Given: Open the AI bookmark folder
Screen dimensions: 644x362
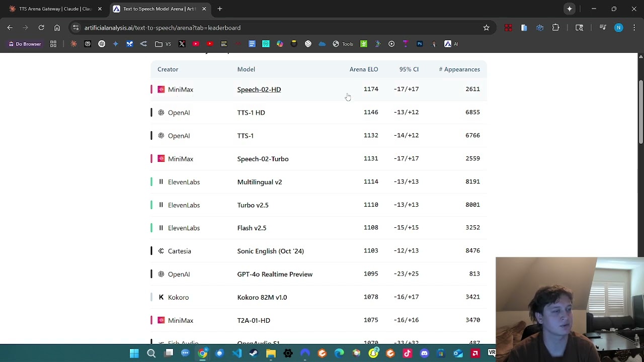Looking at the screenshot, I should tap(451, 44).
